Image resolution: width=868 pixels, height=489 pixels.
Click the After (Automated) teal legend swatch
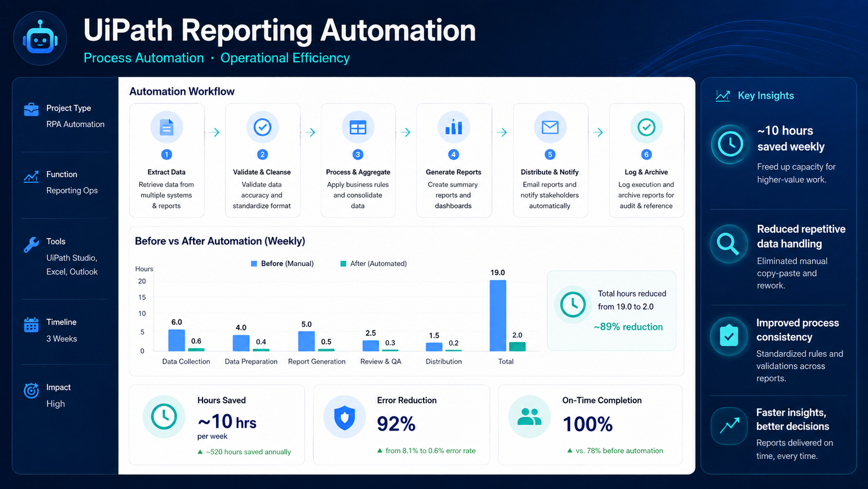click(343, 264)
